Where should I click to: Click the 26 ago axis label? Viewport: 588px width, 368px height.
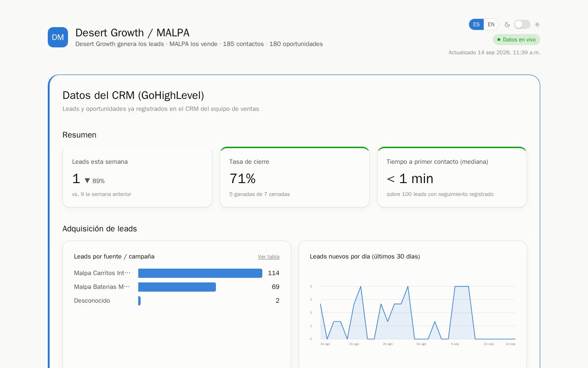coord(388,344)
